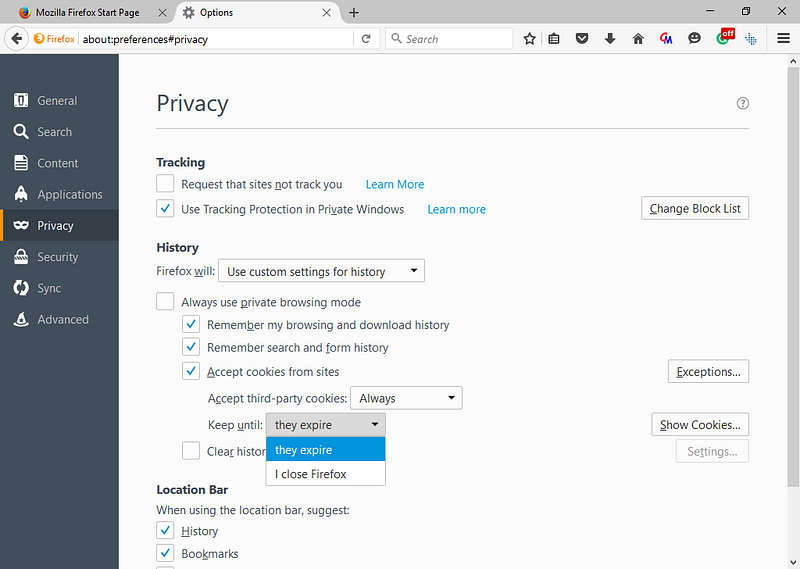Go to the Home page icon
Image resolution: width=800 pixels, height=569 pixels.
tap(638, 39)
